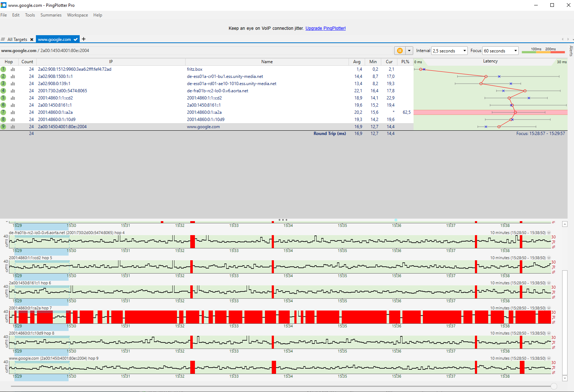Open the Edit menu
Viewport: 574px width, 392px height.
tap(16, 15)
